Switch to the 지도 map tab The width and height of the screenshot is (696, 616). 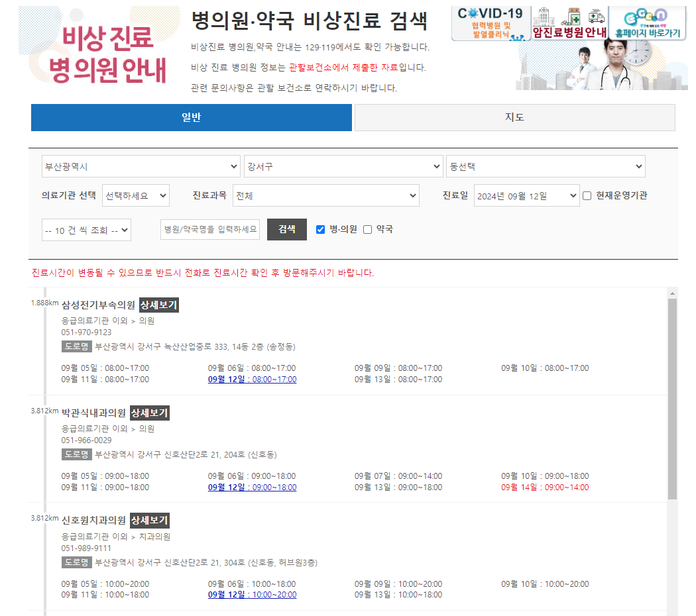point(514,117)
